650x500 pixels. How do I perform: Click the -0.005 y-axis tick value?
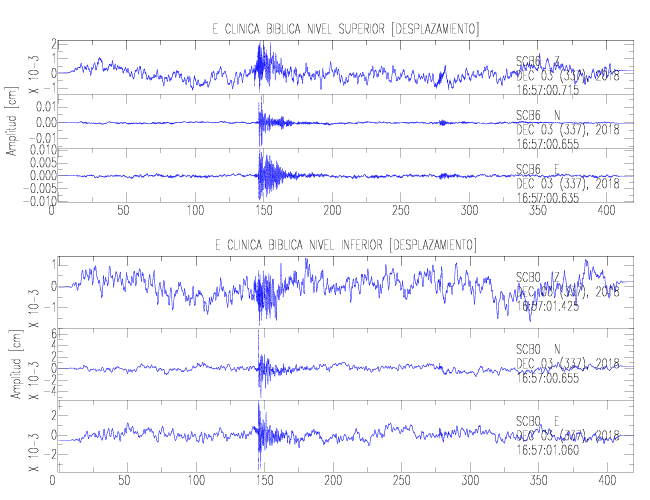(40, 188)
